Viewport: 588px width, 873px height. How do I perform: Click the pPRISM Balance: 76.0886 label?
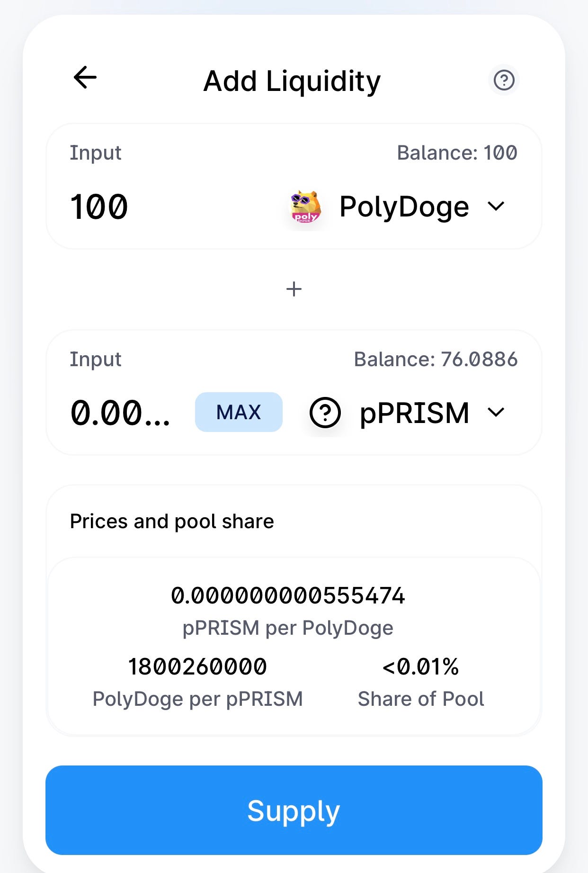point(436,359)
